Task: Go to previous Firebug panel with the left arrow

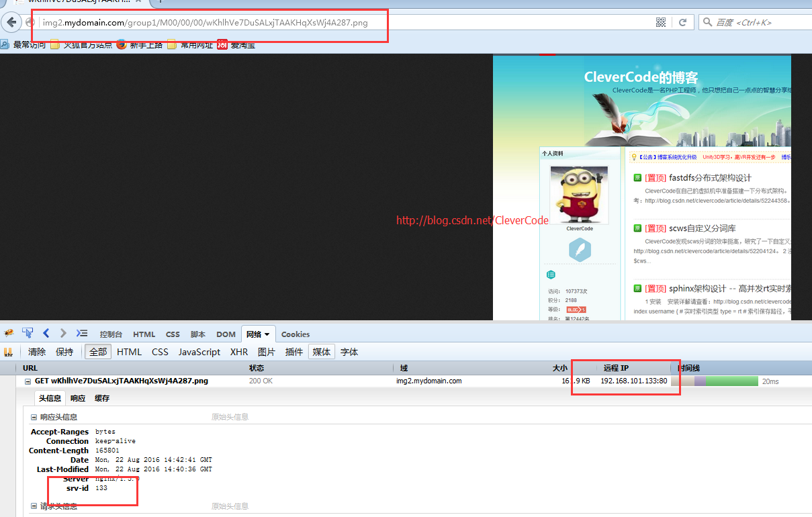Action: pyautogui.click(x=46, y=333)
